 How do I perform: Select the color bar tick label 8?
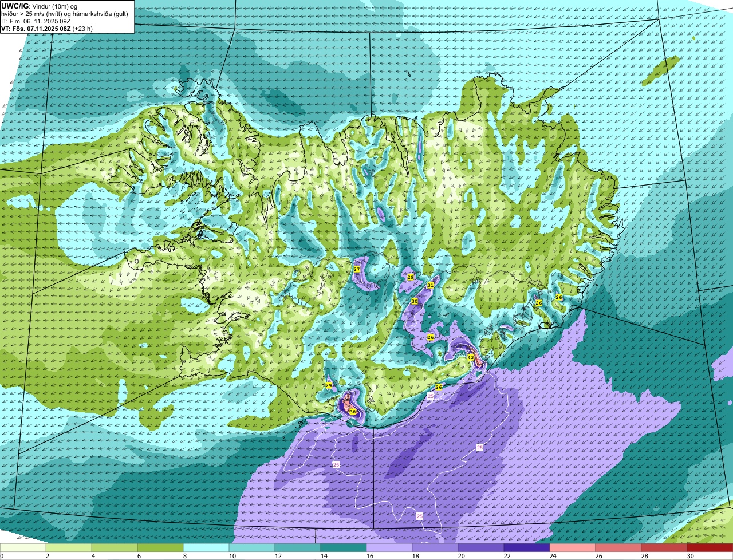point(184,556)
